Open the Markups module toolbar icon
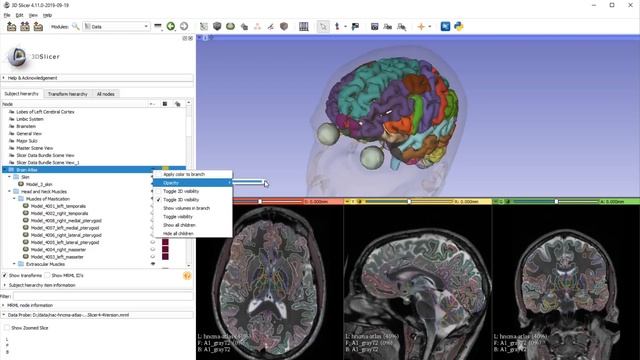The width and height of the screenshot is (640, 360). click(258, 27)
